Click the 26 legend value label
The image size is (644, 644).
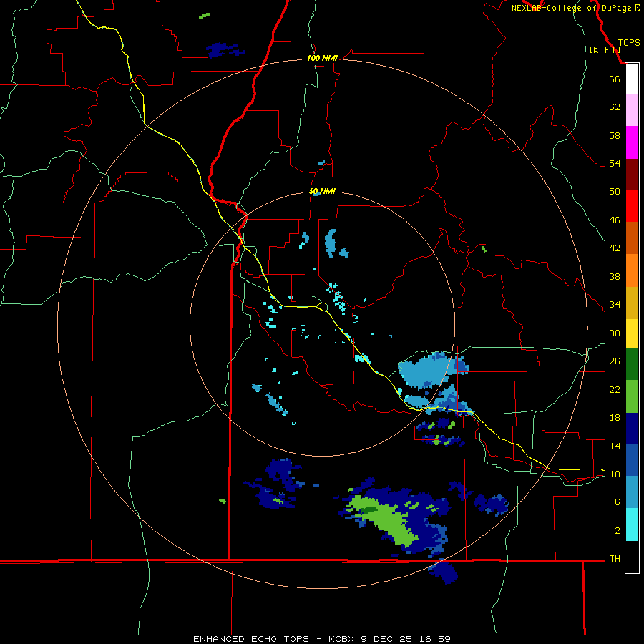coord(615,361)
